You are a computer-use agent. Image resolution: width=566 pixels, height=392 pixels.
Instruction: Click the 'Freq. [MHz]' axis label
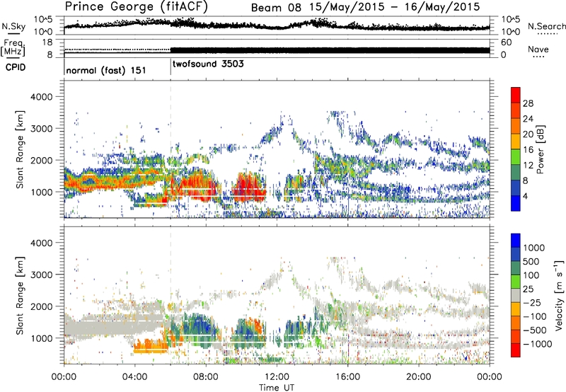(13, 47)
